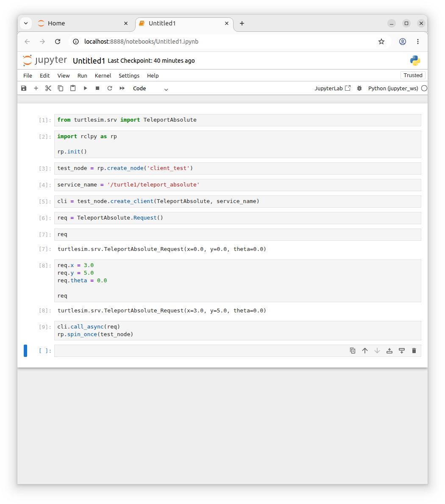Switch kernel via Python (jupyter_ws) label

click(393, 89)
